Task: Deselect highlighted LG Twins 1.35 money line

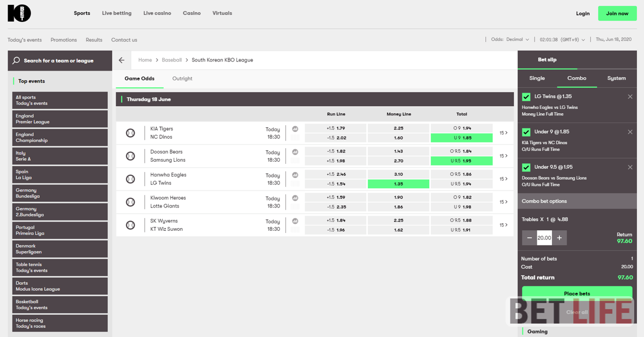Action: (x=398, y=184)
